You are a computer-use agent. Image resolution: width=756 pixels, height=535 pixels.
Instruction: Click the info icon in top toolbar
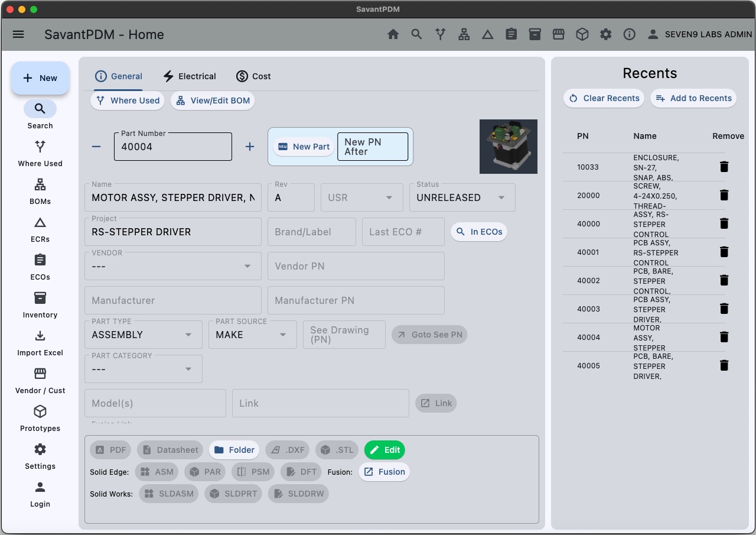[629, 34]
